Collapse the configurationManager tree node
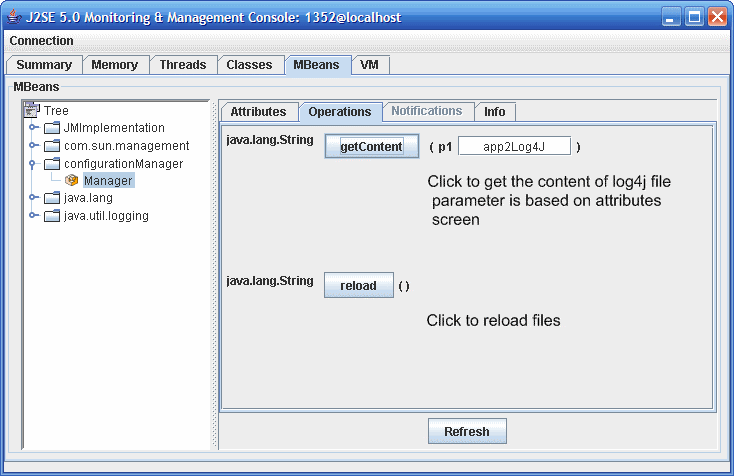This screenshot has height=476, width=734. click(x=33, y=163)
